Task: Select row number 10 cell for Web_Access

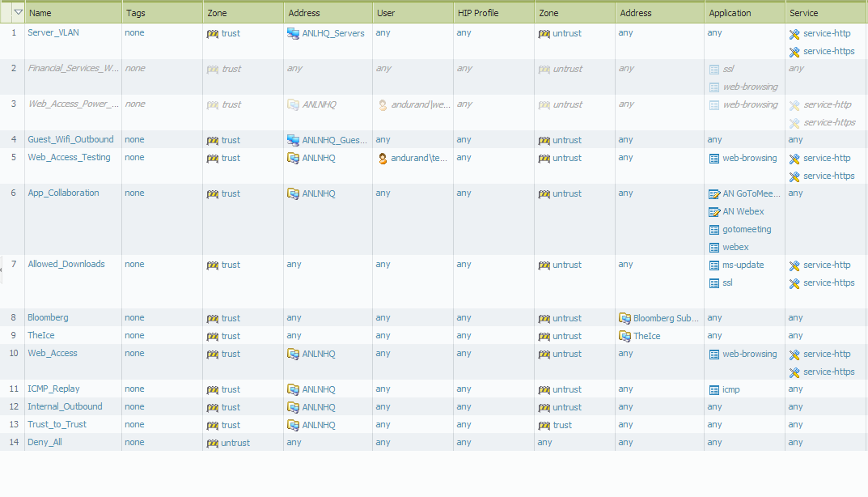Action: pos(13,353)
